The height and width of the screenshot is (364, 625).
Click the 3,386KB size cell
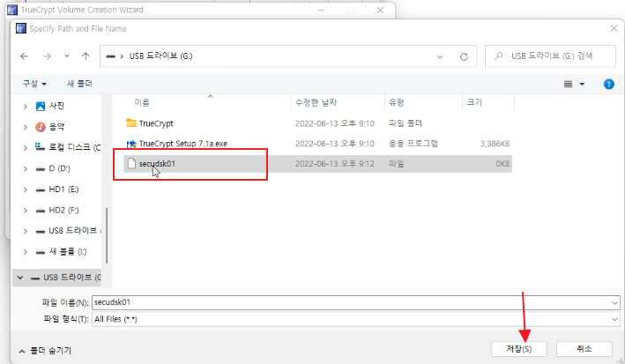[x=495, y=144]
